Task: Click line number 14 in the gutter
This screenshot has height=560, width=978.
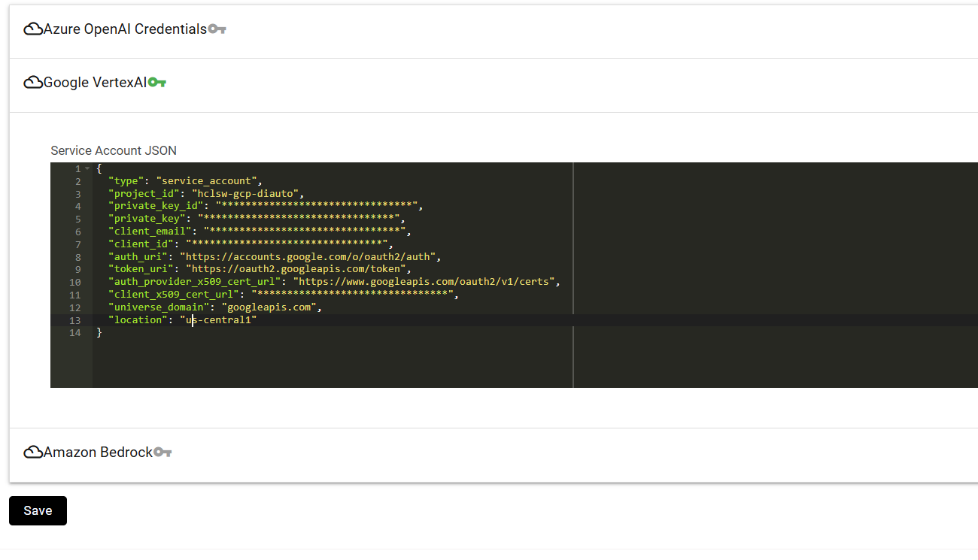Action: coord(74,333)
